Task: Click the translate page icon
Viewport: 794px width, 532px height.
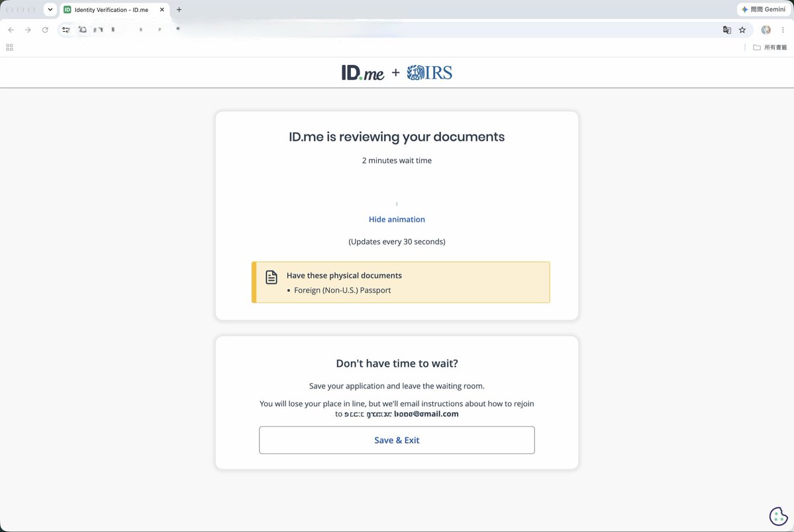Action: [x=726, y=30]
